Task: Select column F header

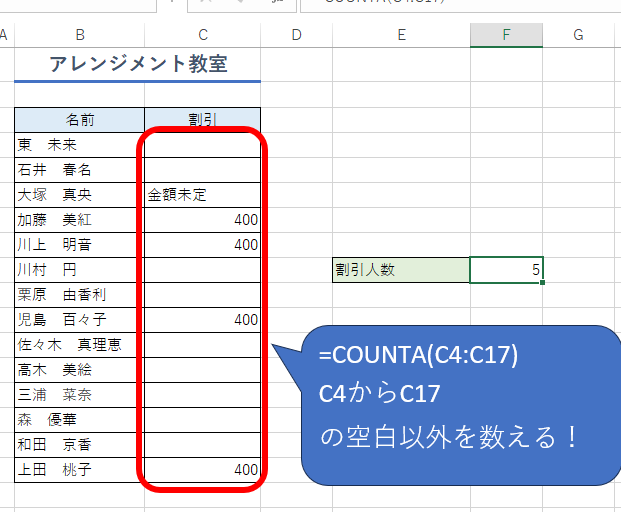Action: pos(506,35)
